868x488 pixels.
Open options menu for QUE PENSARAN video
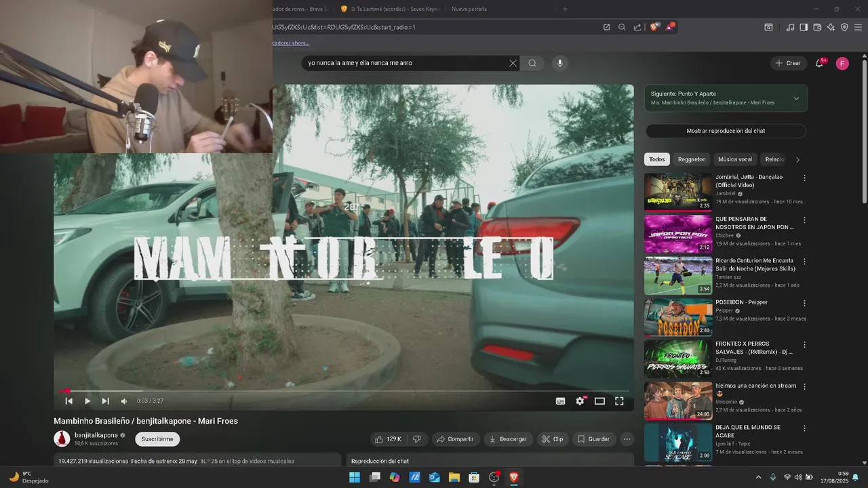pos(804,220)
